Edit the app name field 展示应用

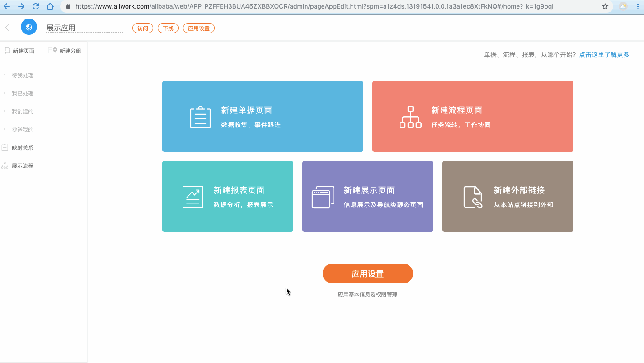[x=85, y=28]
